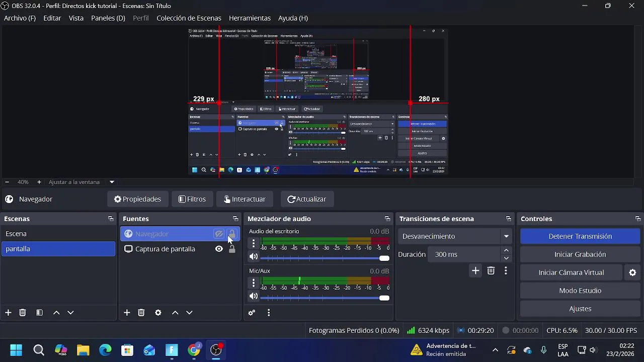Move source down in Fuentes list

[x=189, y=313]
